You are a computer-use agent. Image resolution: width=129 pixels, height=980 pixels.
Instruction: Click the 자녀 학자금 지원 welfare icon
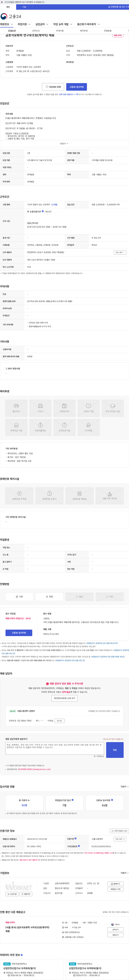113,408
